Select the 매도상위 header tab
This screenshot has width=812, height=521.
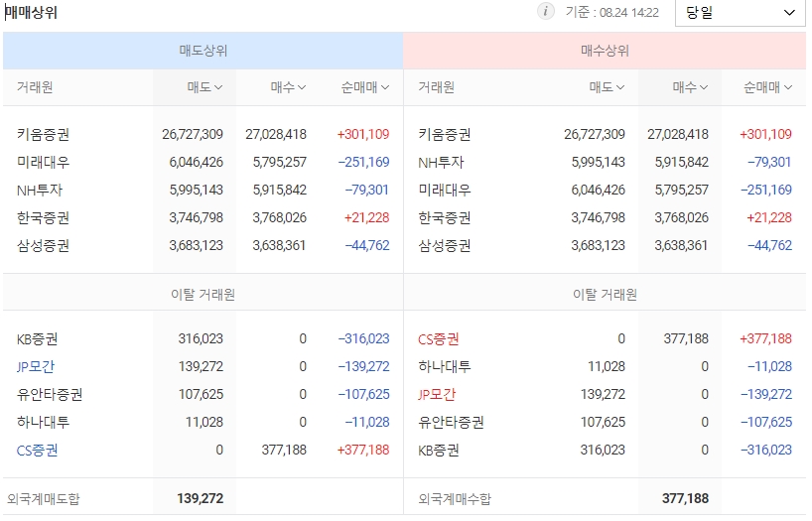click(203, 51)
